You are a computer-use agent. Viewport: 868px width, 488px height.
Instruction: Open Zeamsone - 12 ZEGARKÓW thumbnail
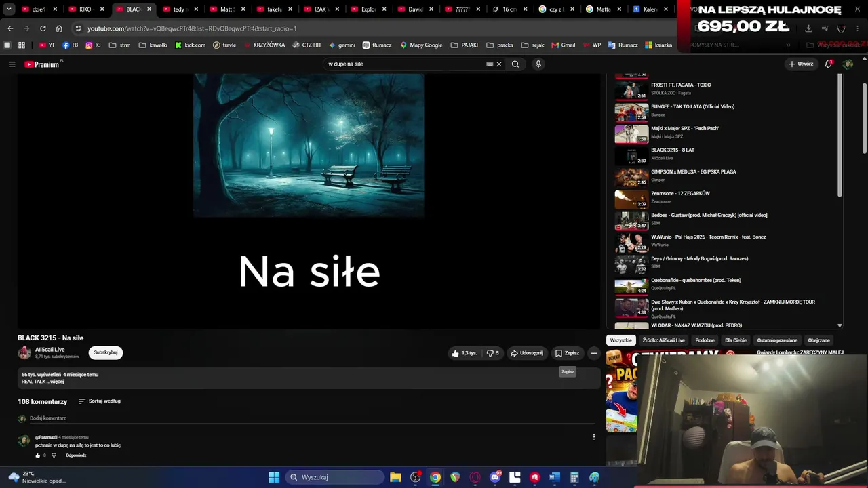point(631,198)
